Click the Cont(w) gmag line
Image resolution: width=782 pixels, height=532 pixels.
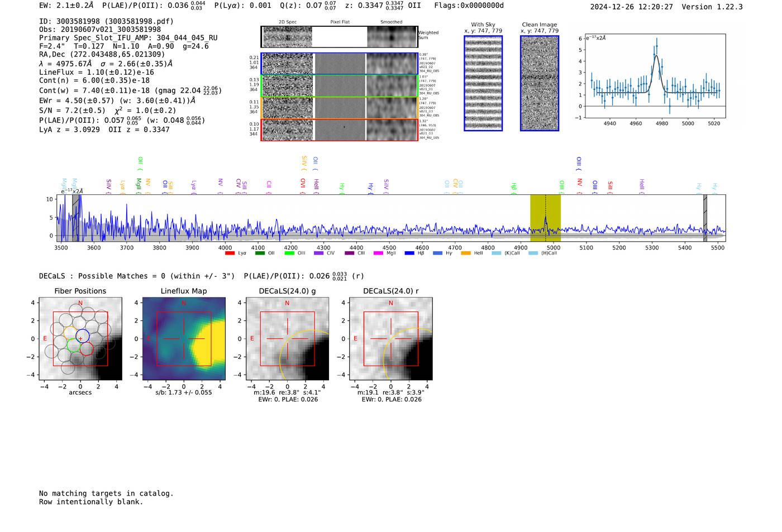point(130,90)
